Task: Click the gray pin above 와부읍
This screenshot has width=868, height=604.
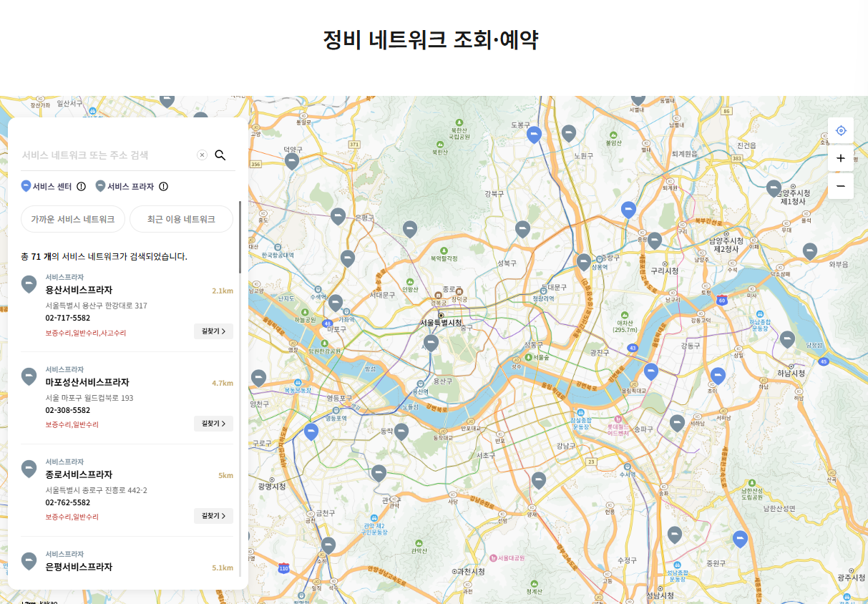Action: 809,251
